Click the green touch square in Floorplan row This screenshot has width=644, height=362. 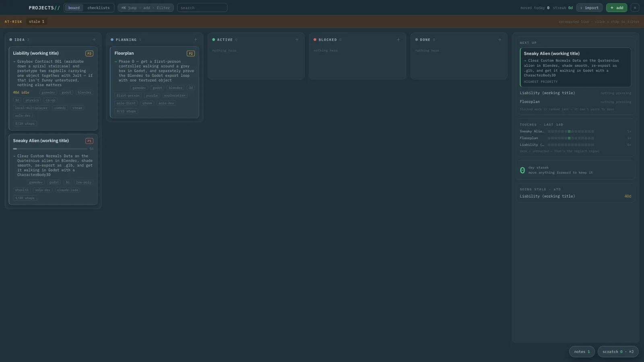[569, 138]
